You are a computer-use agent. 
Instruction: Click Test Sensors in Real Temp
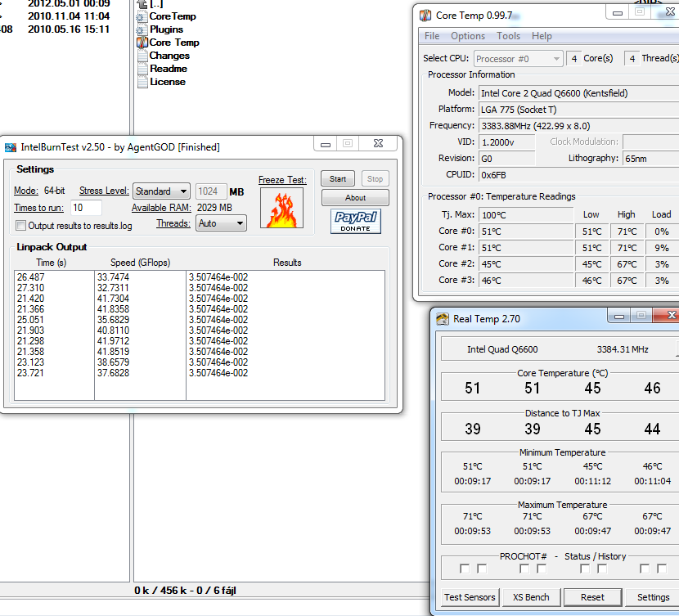470,597
